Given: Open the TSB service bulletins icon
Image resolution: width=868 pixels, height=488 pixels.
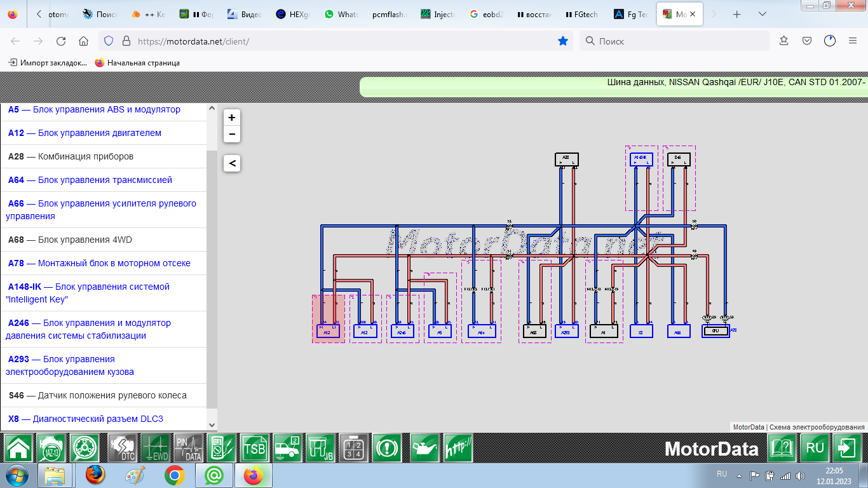Looking at the screenshot, I should click(255, 448).
